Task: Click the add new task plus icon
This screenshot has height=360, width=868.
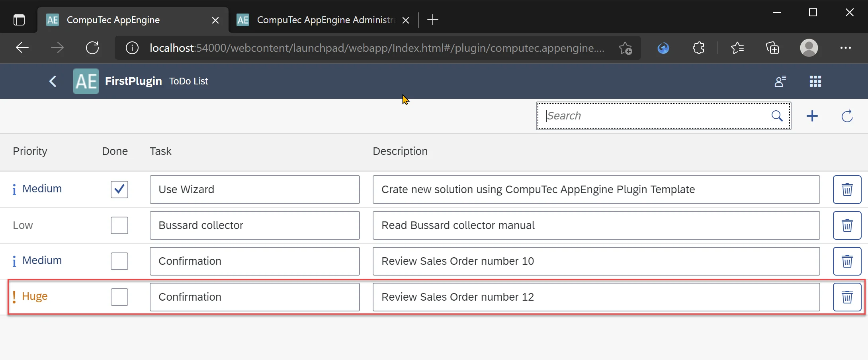Action: (812, 116)
